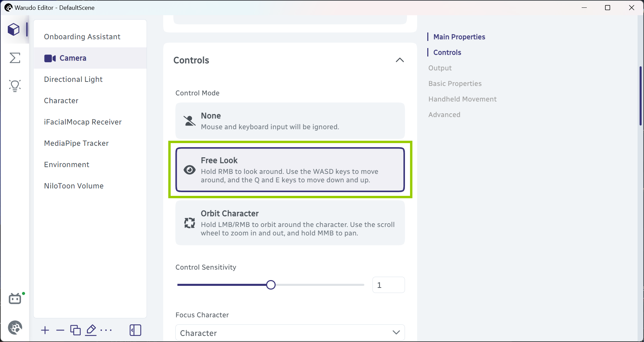Jump to Handheld Movement section

click(x=462, y=99)
